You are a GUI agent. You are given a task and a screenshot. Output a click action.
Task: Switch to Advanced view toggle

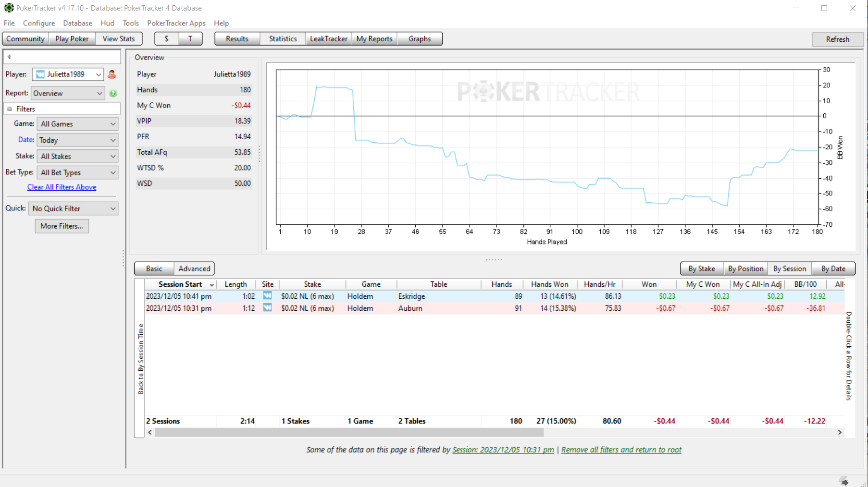(194, 268)
